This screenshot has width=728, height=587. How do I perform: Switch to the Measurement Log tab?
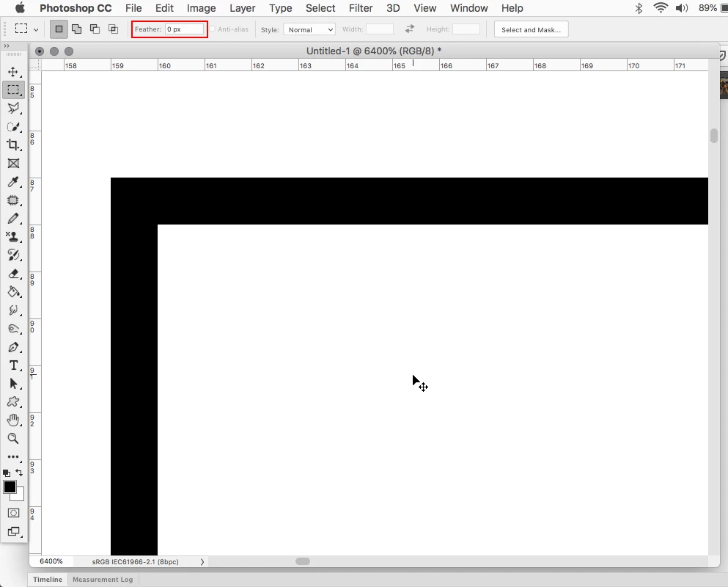103,580
